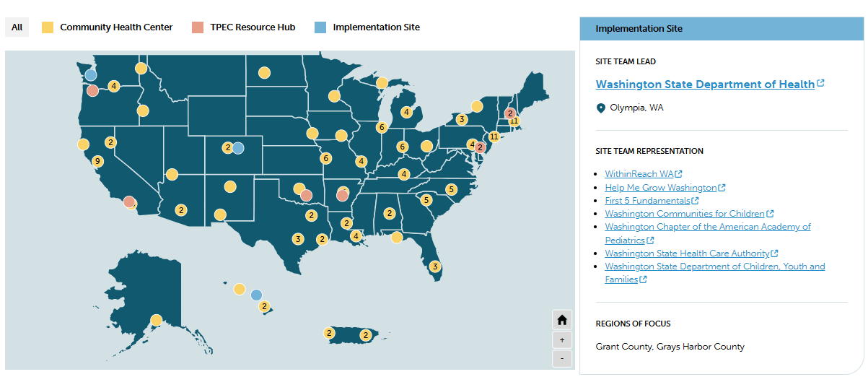Open the cluster of 2 in Colorado

click(227, 148)
